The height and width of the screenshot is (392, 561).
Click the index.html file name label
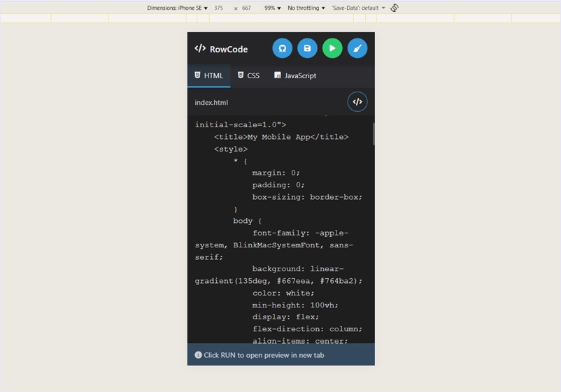211,103
